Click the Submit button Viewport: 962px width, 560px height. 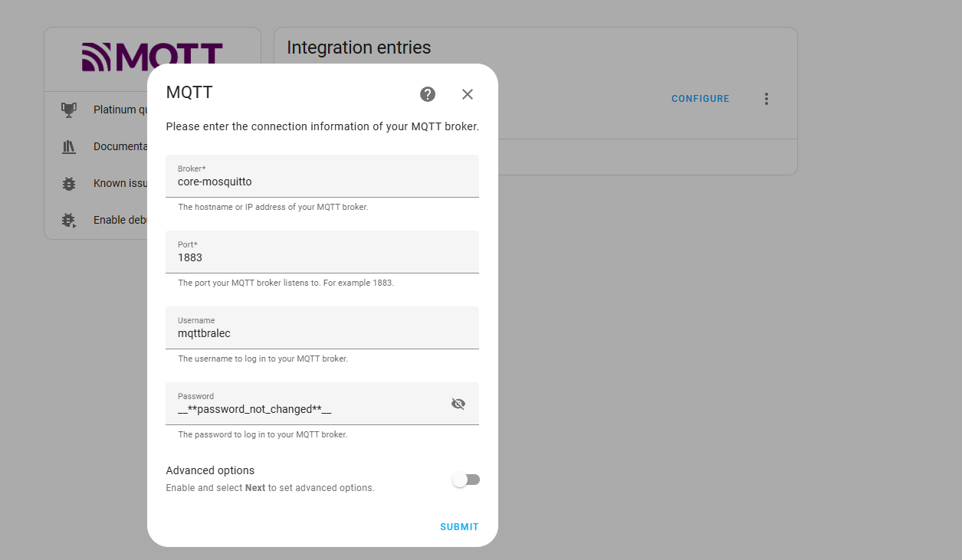pyautogui.click(x=458, y=526)
